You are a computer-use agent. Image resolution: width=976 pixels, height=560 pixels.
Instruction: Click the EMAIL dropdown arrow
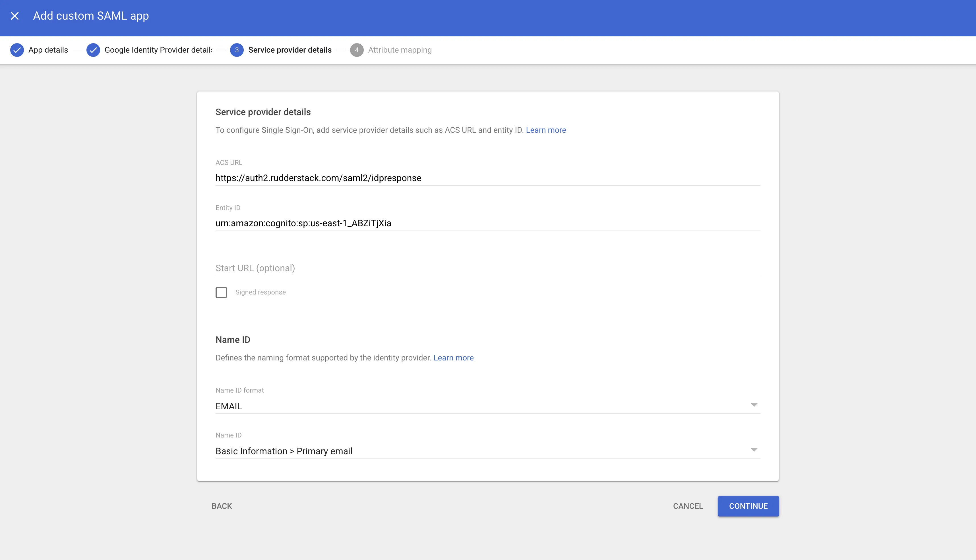coord(754,405)
